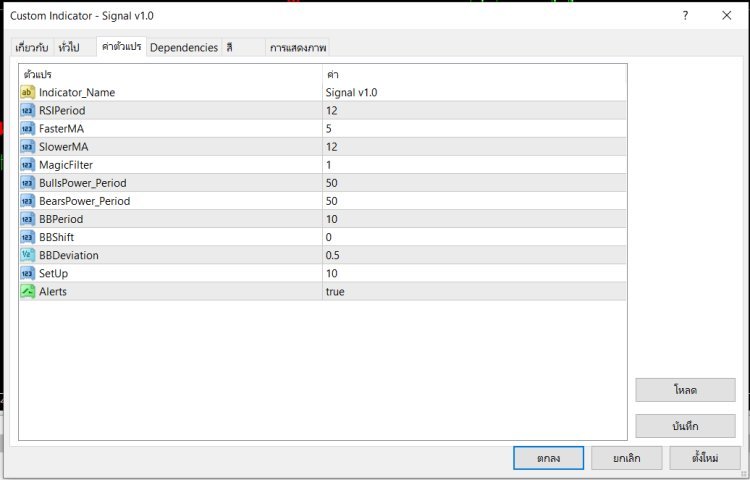Open the เกี่ยวกับ tab
Screen dimensions: 750x480
(32, 47)
